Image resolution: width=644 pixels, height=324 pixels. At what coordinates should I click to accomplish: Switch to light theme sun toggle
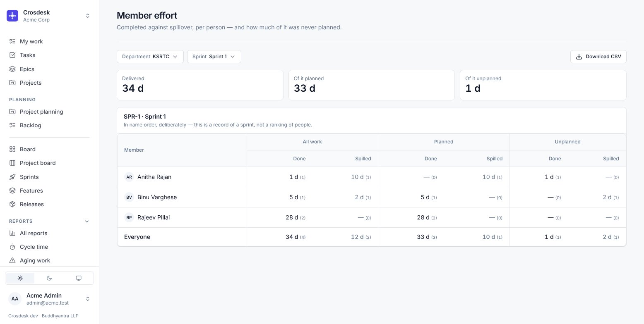point(20,278)
